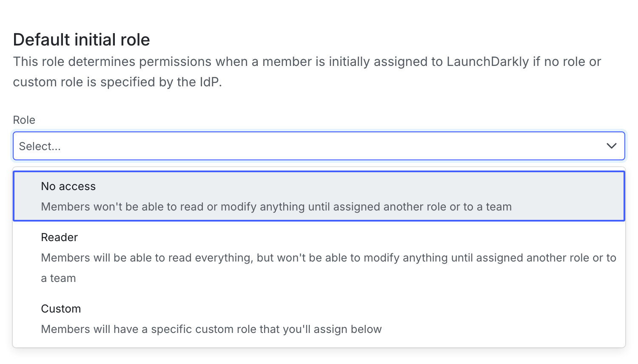Click the Reader option title
This screenshot has width=638, height=364.
(59, 237)
